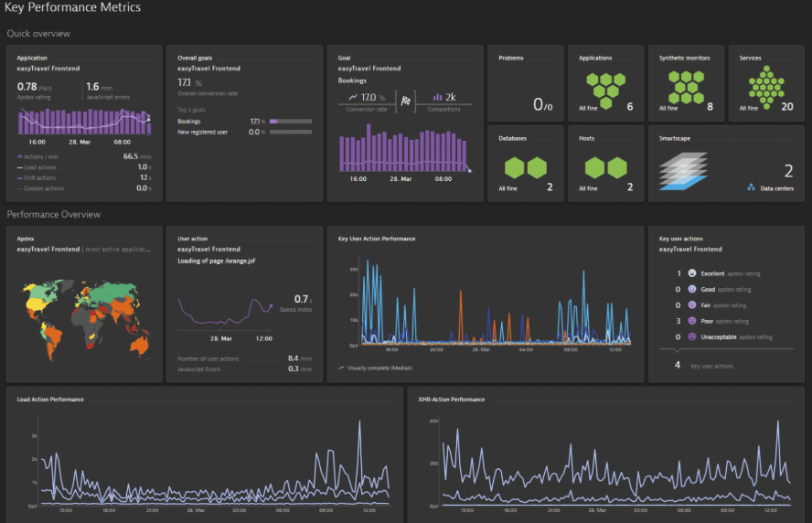812x523 pixels.
Task: Click the Actions / min legend marker
Action: pos(20,156)
